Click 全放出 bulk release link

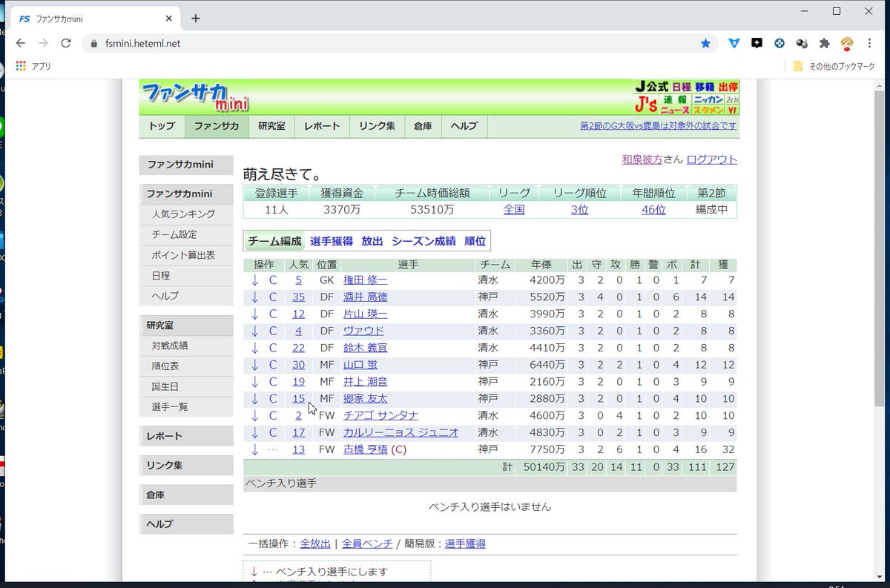pos(315,544)
